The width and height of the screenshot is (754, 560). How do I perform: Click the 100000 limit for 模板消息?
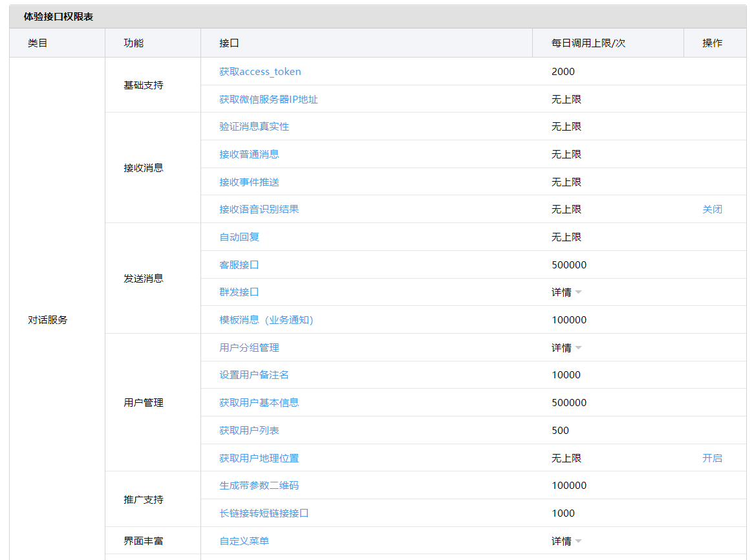pyautogui.click(x=569, y=319)
